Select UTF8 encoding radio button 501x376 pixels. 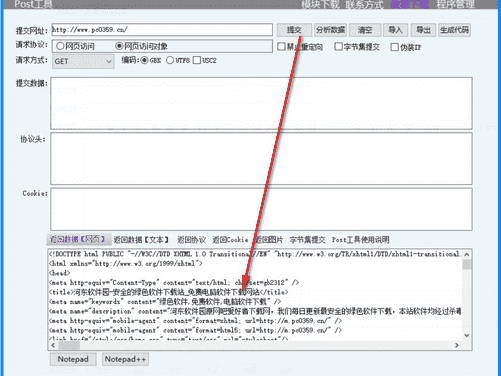[178, 60]
